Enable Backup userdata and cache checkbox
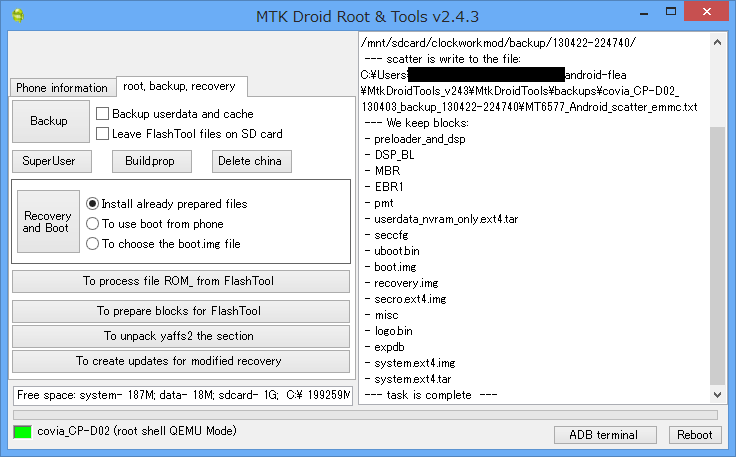 pyautogui.click(x=102, y=114)
